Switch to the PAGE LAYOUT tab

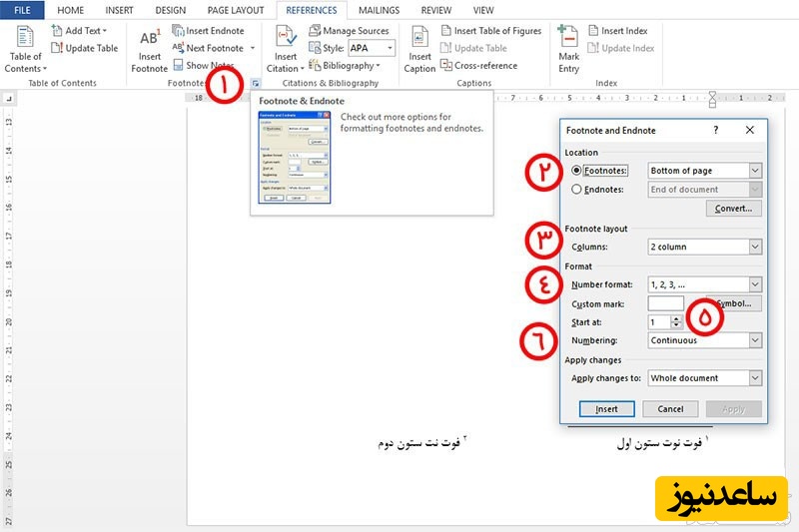tap(236, 10)
